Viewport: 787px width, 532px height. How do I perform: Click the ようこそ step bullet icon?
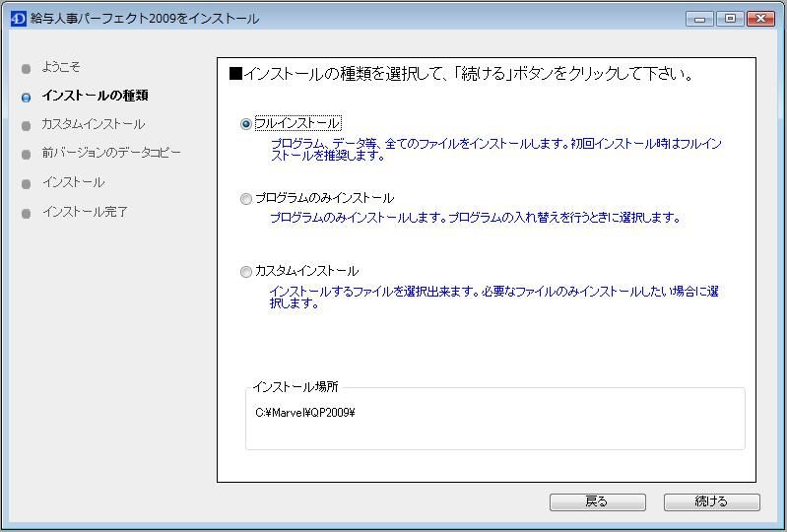point(27,69)
